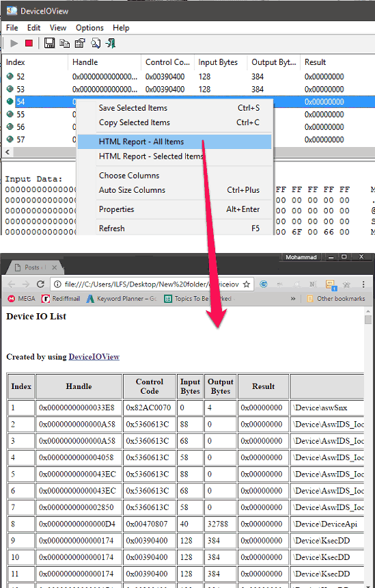
Task: Sort by the Output Bytes column header
Action: pyautogui.click(x=274, y=62)
